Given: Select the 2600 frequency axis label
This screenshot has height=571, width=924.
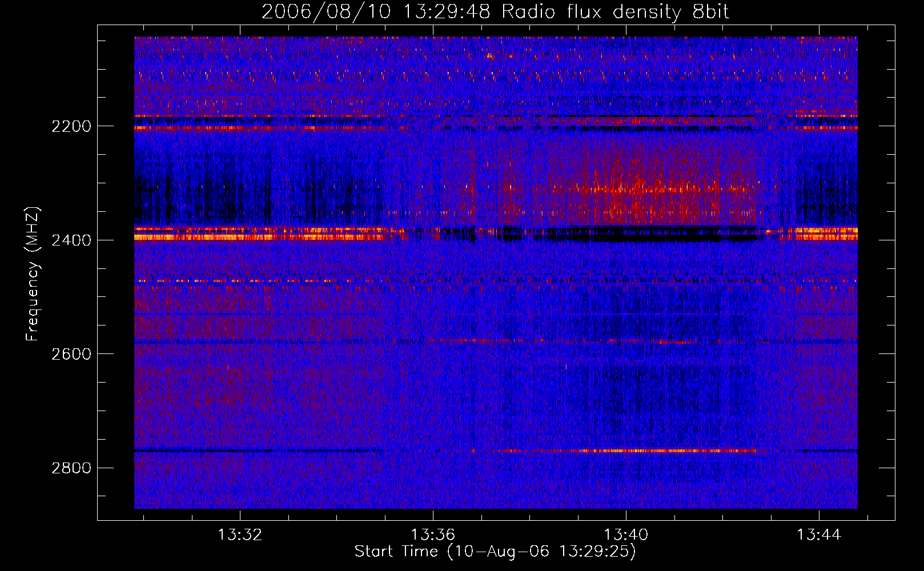Looking at the screenshot, I should coord(71,354).
